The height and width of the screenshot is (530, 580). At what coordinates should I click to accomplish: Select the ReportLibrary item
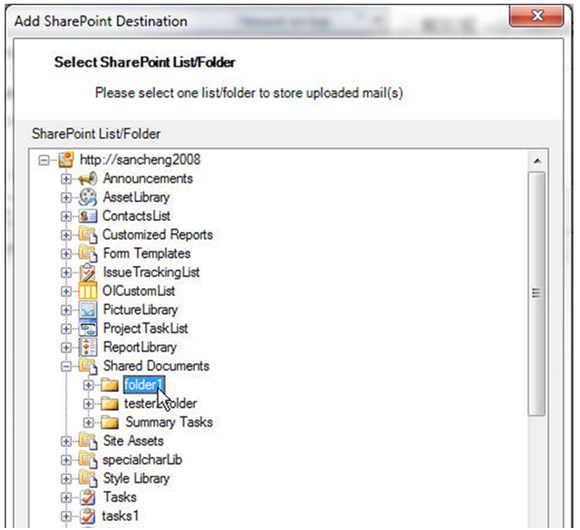point(140,347)
